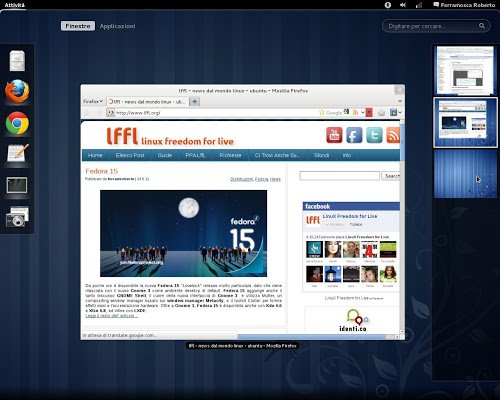Launch Google Chrome from the dash

pos(17,123)
